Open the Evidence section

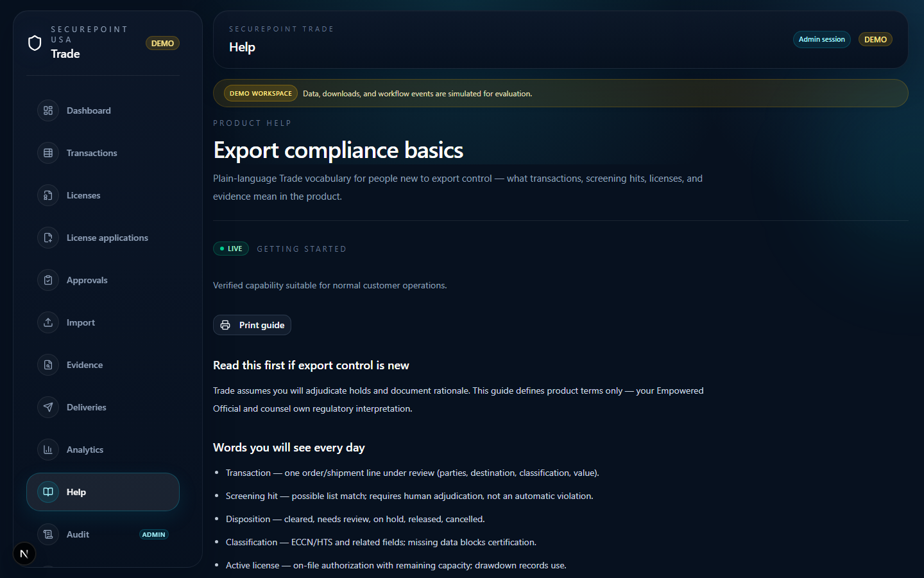point(103,365)
